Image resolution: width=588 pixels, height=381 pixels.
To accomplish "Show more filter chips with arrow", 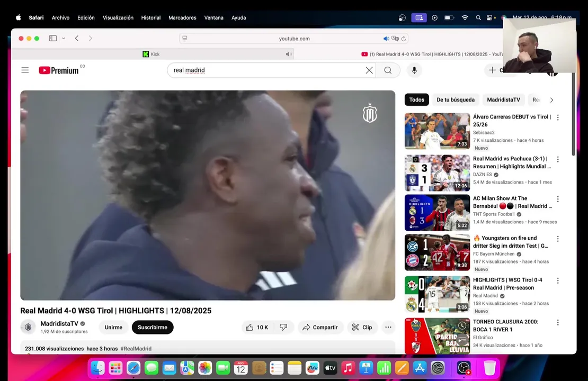I will click(x=551, y=100).
